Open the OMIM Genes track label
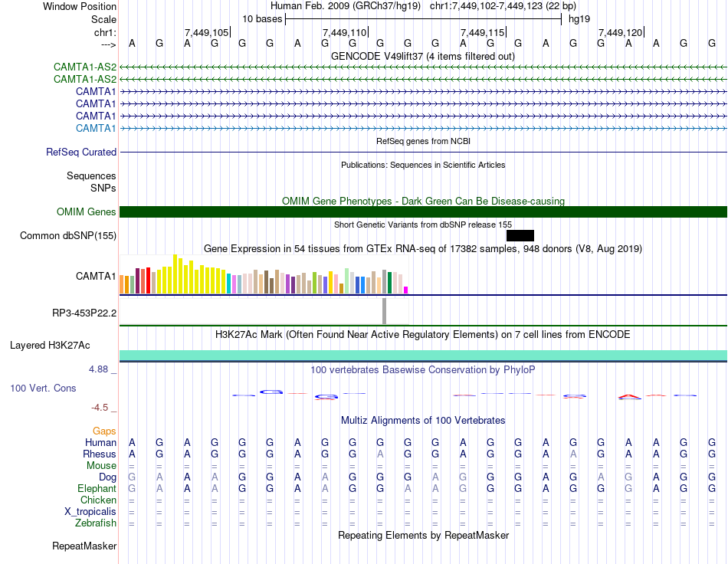728x564 pixels. click(x=87, y=212)
